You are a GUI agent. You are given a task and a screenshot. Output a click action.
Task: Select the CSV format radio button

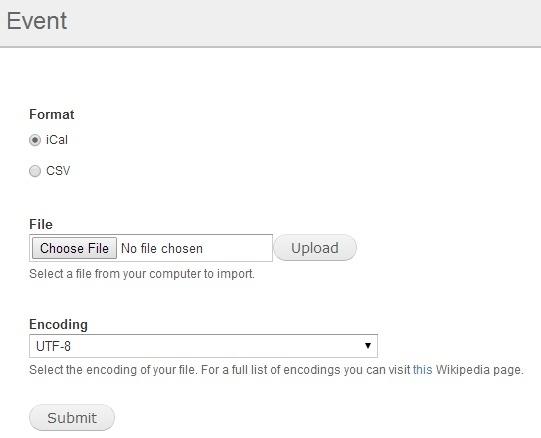tap(35, 171)
